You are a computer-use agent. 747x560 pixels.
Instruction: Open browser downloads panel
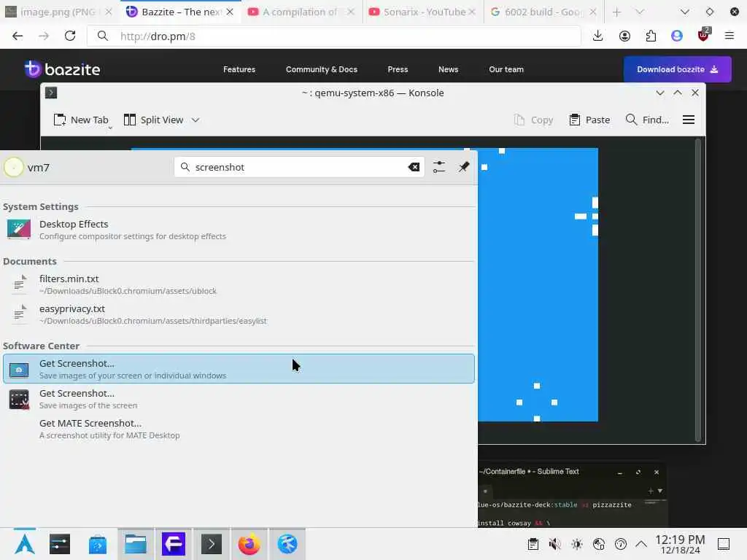click(x=598, y=36)
